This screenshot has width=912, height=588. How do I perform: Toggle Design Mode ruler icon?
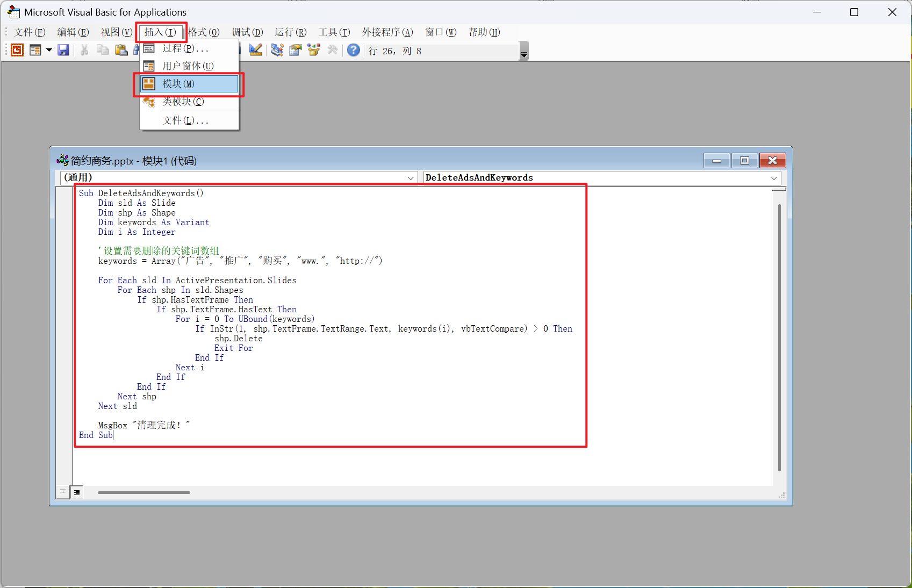(256, 51)
